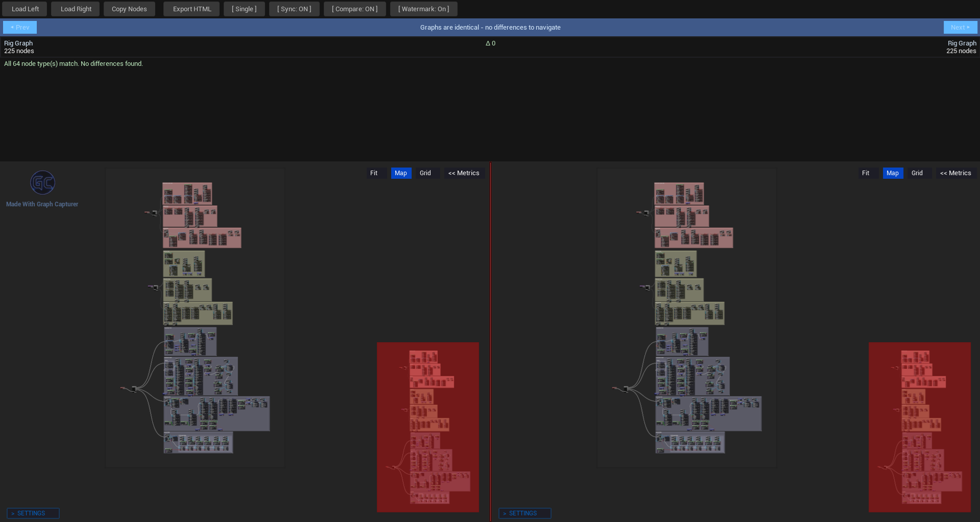Collapse Metrics in the right graph panel
Screen dimensions: 980x522
pyautogui.click(x=955, y=173)
